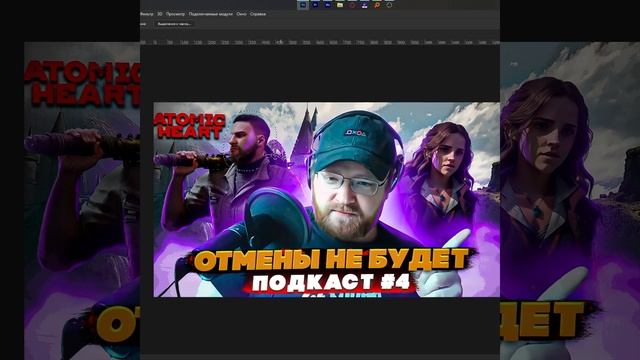Switch to the Photoshop taskbar icon
The width and height of the screenshot is (640, 360).
point(303,5)
